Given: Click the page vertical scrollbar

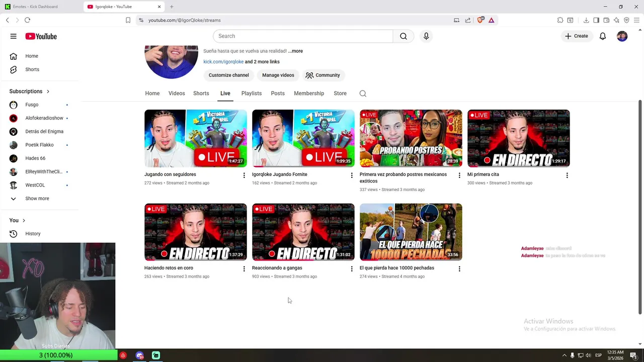Looking at the screenshot, I should pos(640,207).
